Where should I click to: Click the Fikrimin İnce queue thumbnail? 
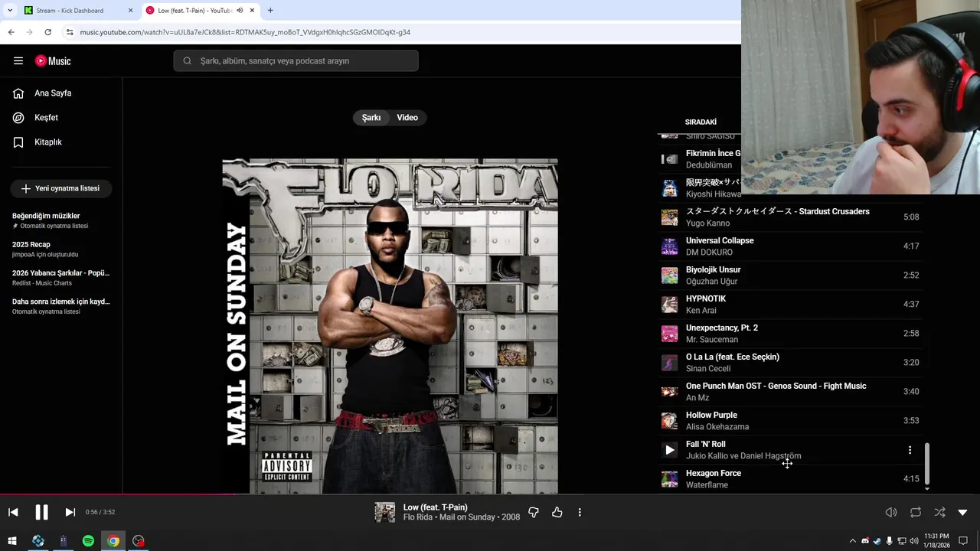[x=670, y=159]
